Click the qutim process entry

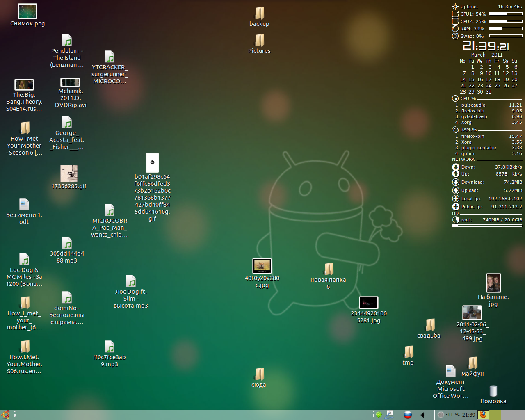point(488,153)
